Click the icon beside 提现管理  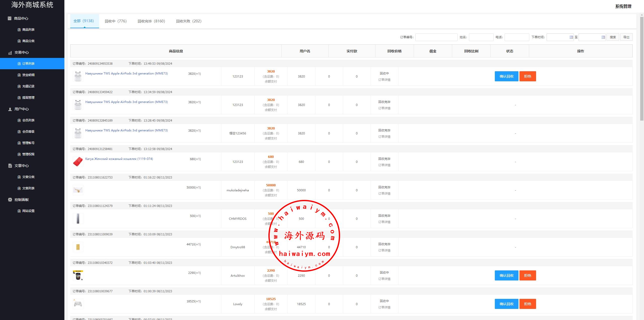(x=19, y=98)
